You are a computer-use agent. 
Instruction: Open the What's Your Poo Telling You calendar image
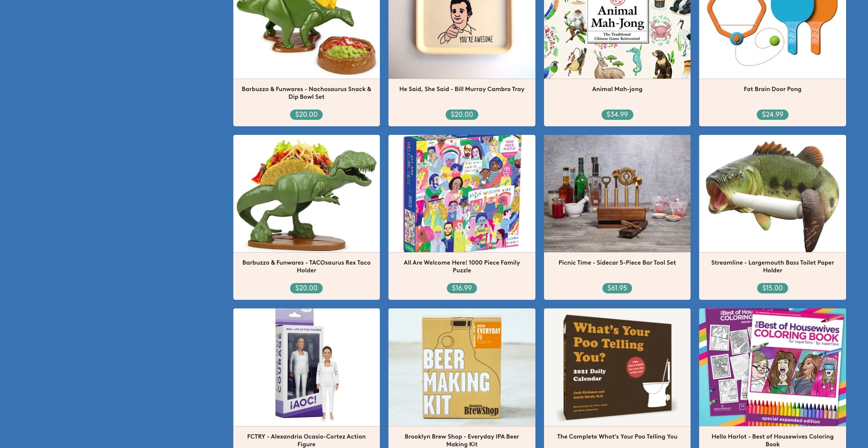click(617, 367)
